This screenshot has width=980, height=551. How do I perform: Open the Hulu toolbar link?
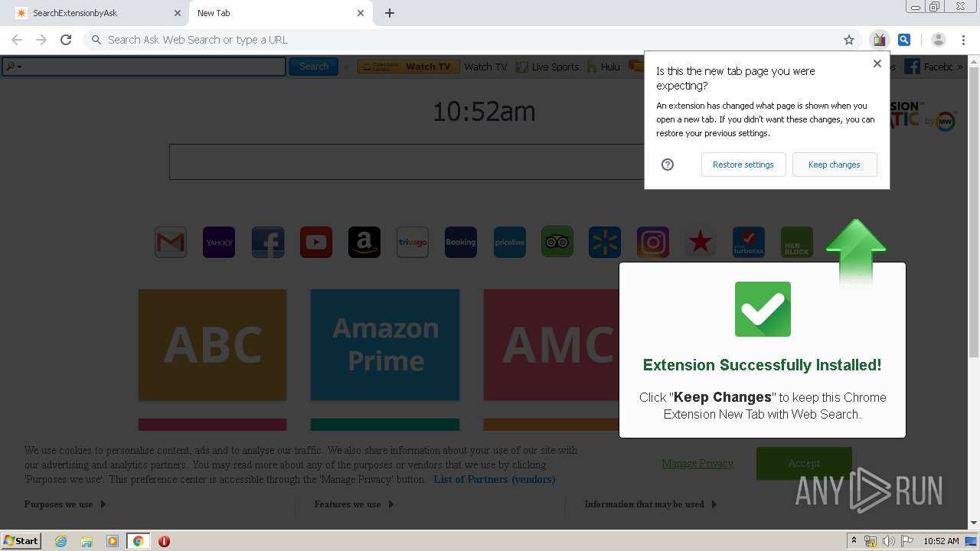(603, 67)
